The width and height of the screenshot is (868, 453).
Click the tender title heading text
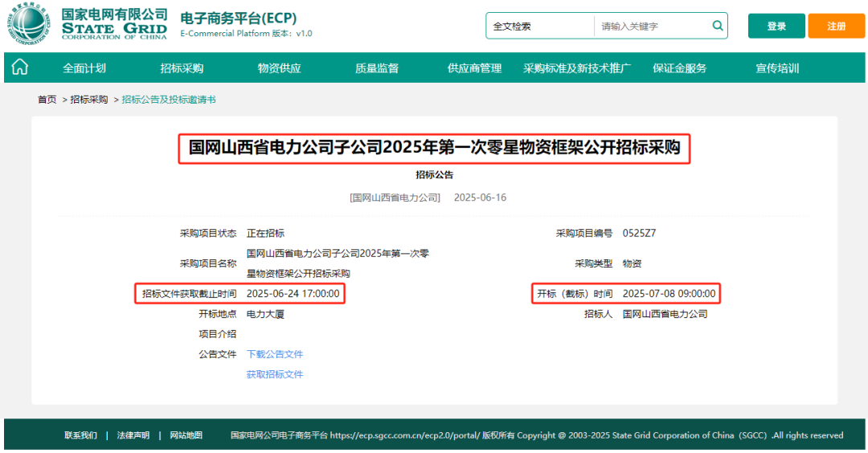(x=434, y=148)
